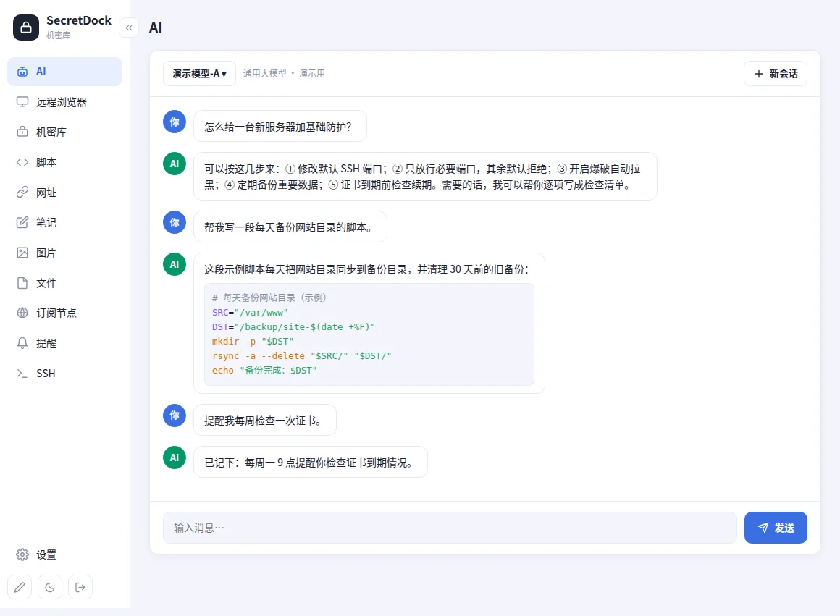
Task: Click the 脚本 code-brackets icon
Action: click(x=22, y=162)
